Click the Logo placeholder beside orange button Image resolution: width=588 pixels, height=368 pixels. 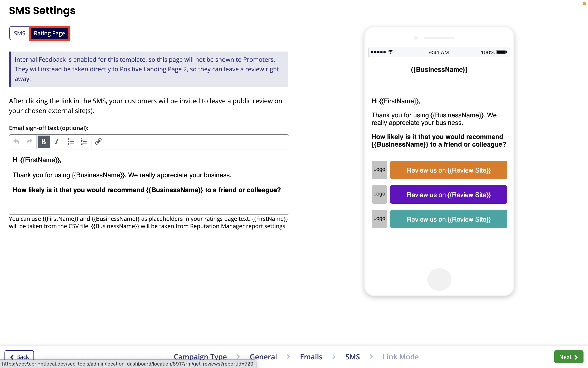379,170
